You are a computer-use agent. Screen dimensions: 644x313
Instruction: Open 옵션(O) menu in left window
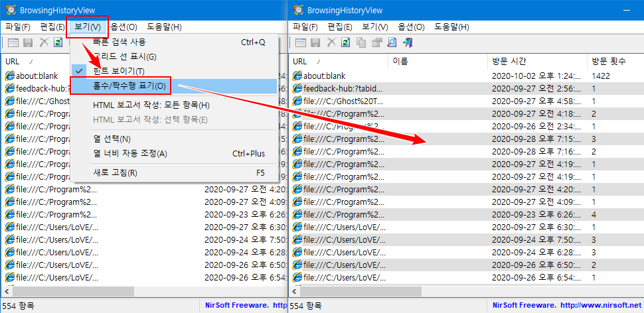click(x=123, y=27)
